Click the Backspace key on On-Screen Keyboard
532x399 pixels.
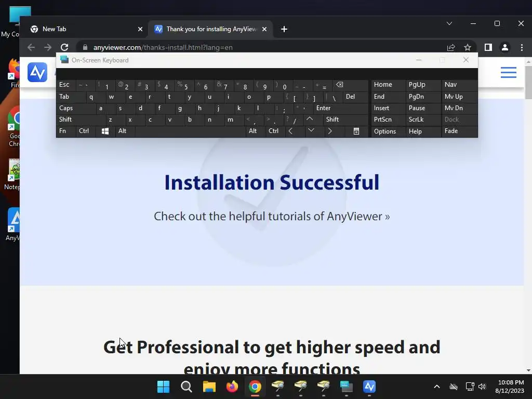(x=351, y=85)
